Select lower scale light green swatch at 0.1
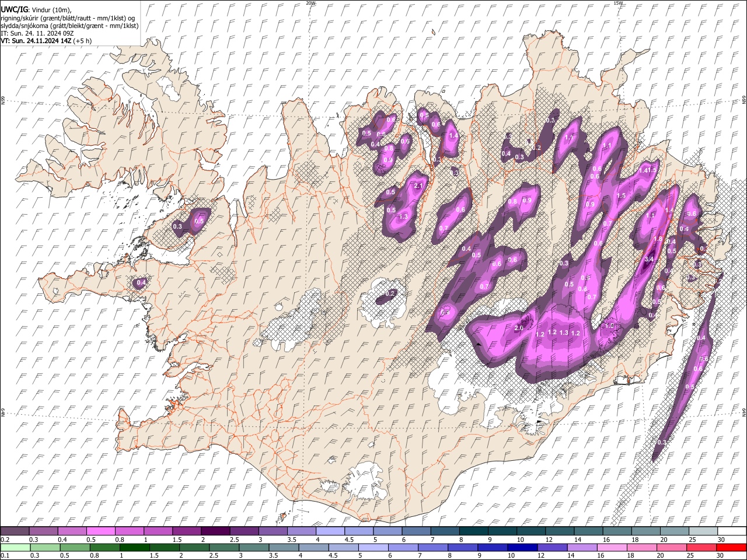 coord(15,547)
